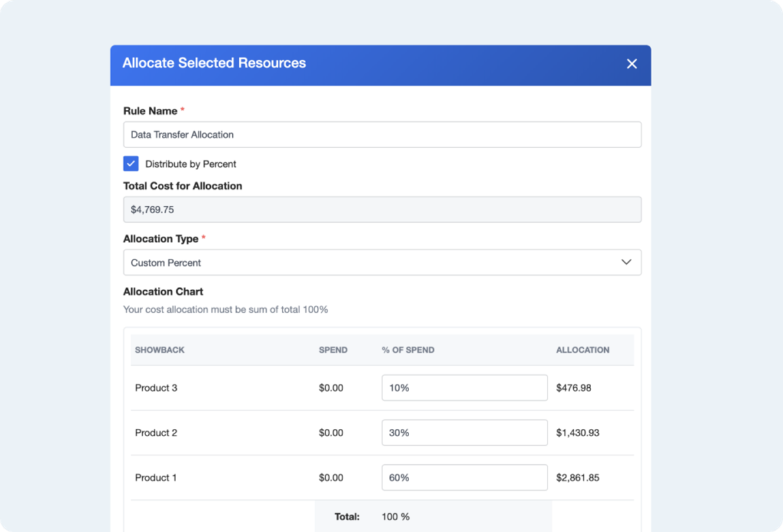
Task: Select the Product 1 row label
Action: pos(156,478)
